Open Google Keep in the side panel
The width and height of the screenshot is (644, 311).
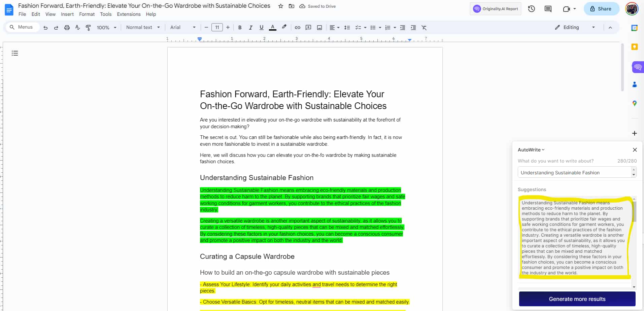coord(634,47)
